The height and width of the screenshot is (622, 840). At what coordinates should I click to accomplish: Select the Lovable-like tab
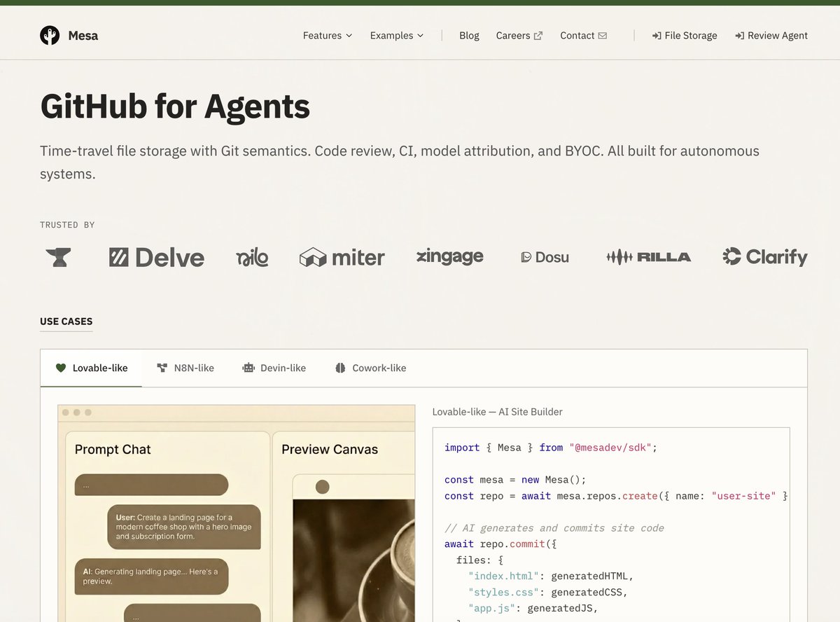tap(91, 368)
